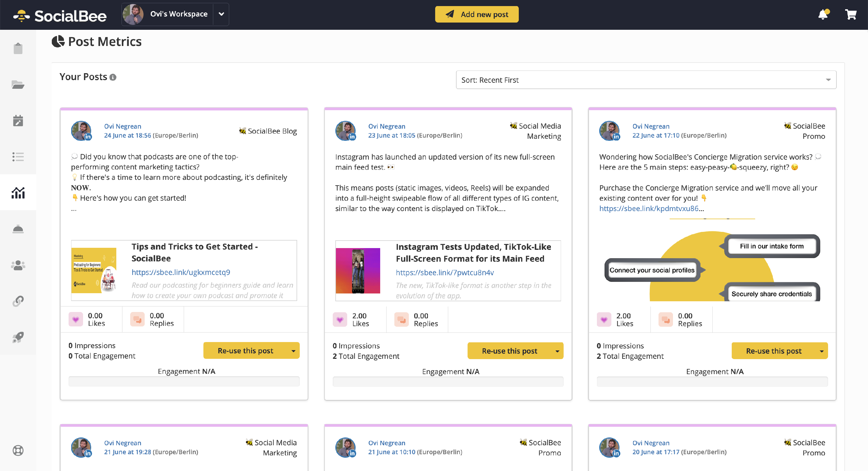
Task: Click the info icon next to Your Posts
Action: click(113, 77)
